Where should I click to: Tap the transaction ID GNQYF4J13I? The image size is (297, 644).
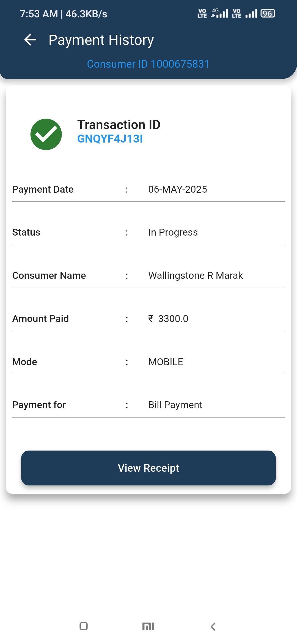tap(110, 139)
